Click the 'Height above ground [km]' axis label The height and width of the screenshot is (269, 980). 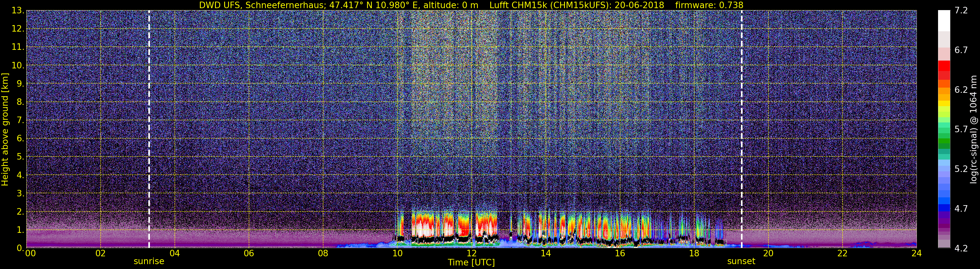5,129
